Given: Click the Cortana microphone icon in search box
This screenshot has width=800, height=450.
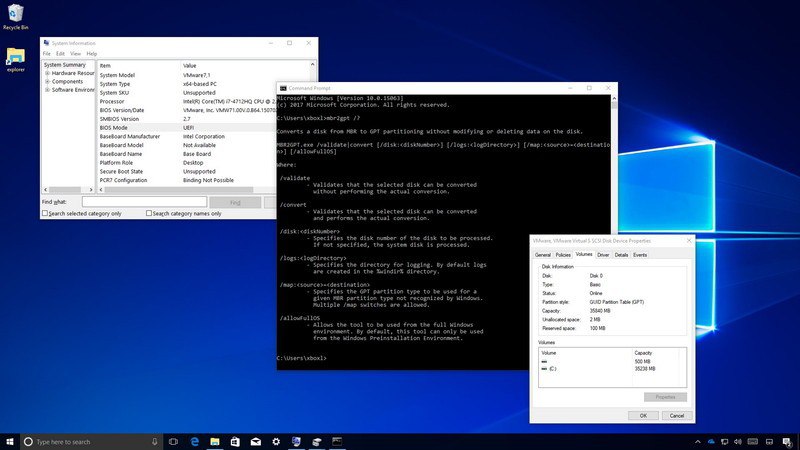Looking at the screenshot, I should click(155, 442).
